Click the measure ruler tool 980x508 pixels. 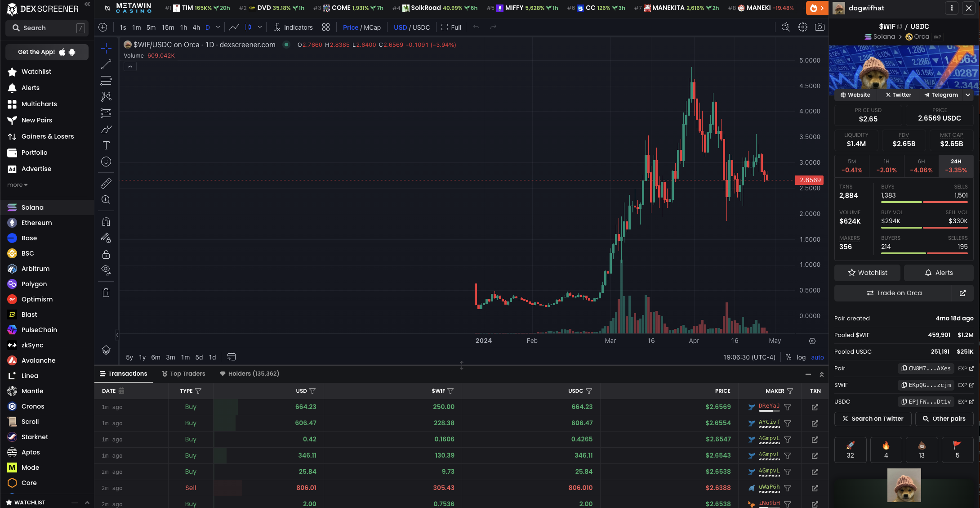(106, 184)
